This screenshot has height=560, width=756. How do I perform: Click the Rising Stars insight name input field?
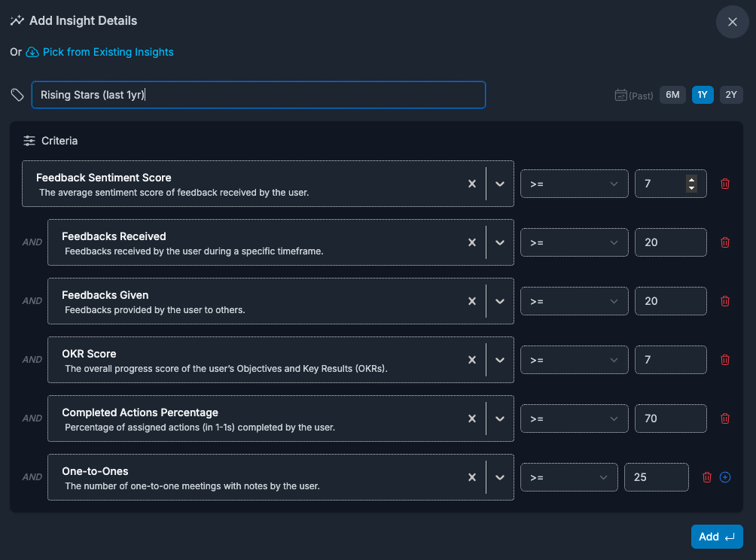coord(258,95)
